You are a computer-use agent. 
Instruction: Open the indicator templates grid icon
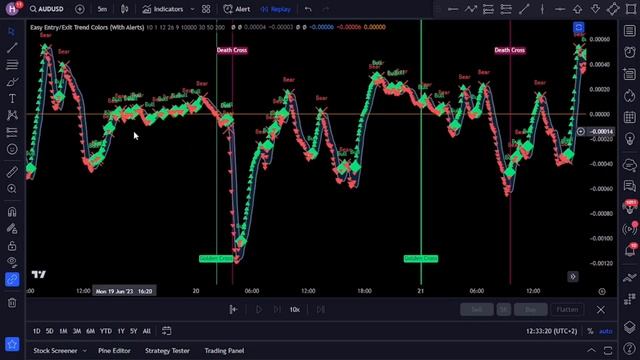pos(206,9)
